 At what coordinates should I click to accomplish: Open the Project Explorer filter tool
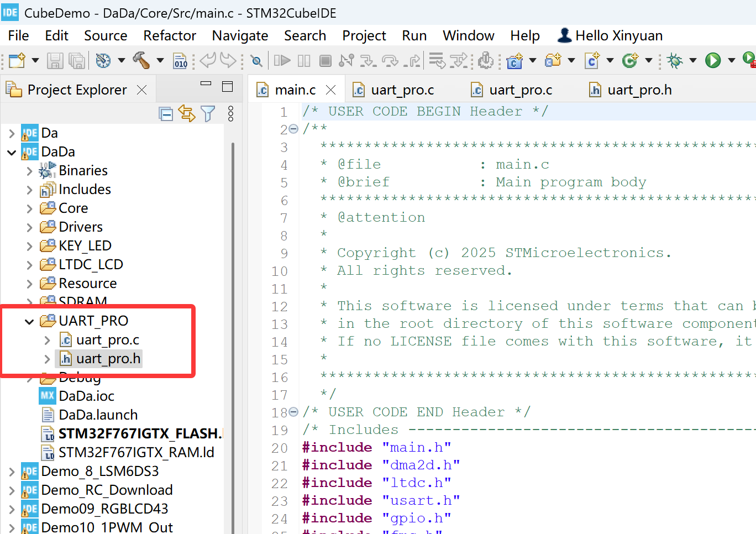pos(208,113)
